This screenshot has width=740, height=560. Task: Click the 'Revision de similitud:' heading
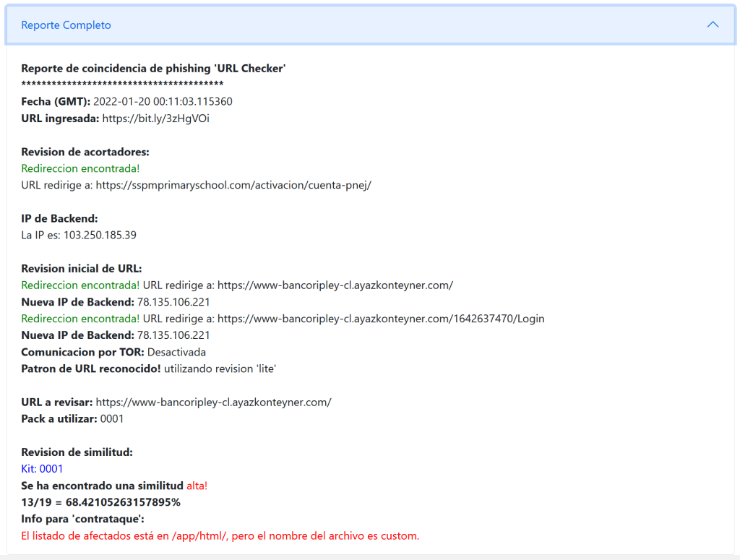(77, 452)
